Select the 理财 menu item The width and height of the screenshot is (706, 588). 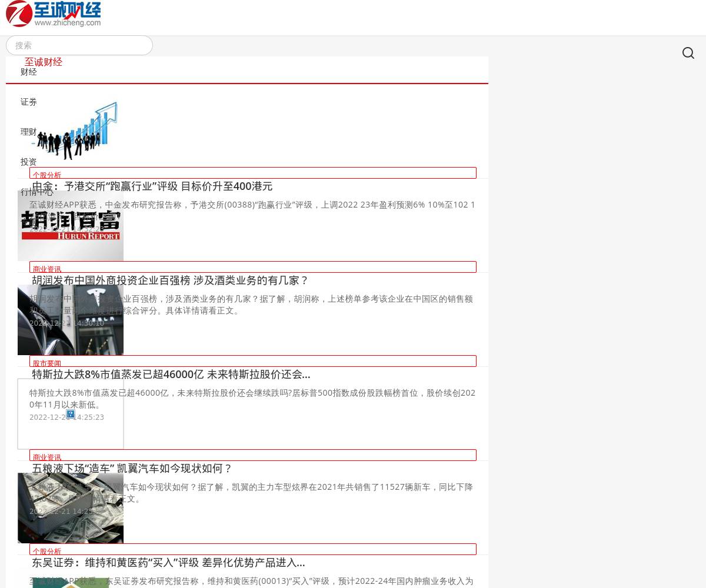pos(29,132)
